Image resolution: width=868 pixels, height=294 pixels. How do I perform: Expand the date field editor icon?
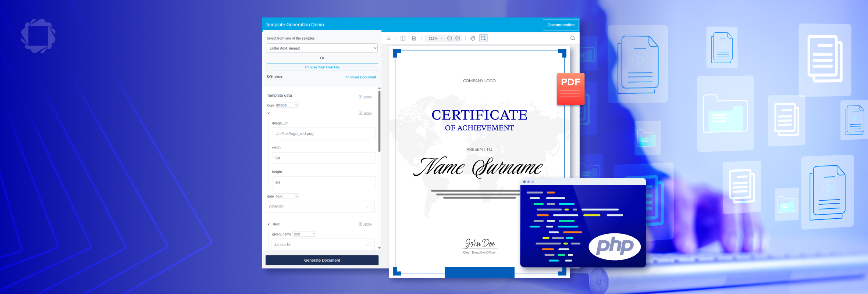[369, 207]
